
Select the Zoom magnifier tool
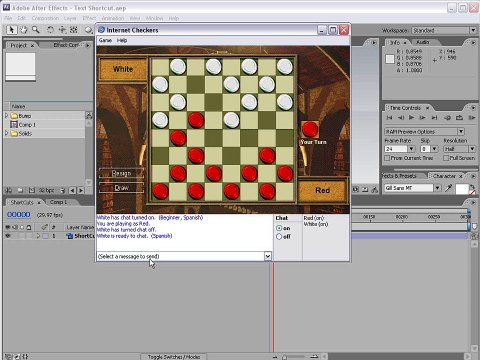click(35, 30)
